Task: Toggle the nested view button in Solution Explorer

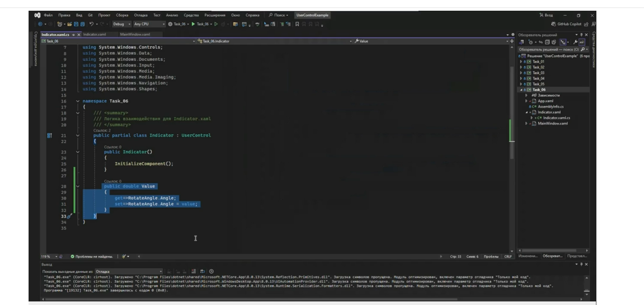Action: click(x=563, y=42)
